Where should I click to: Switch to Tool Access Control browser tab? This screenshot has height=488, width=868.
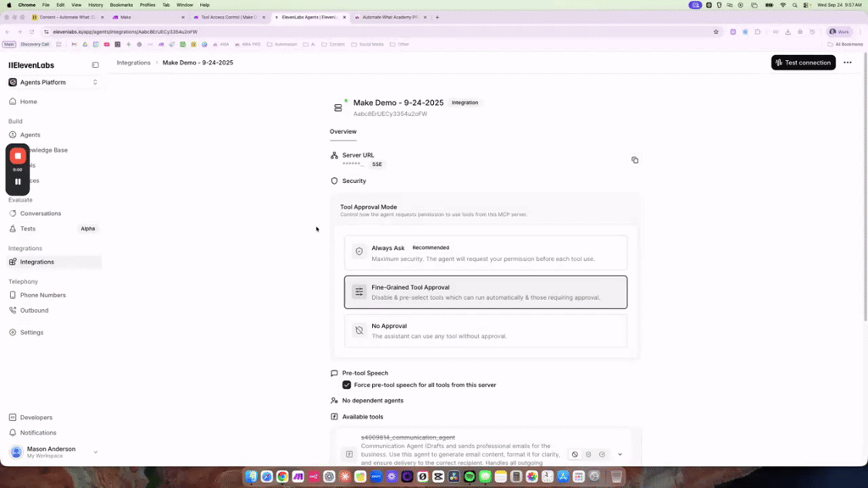(x=228, y=17)
